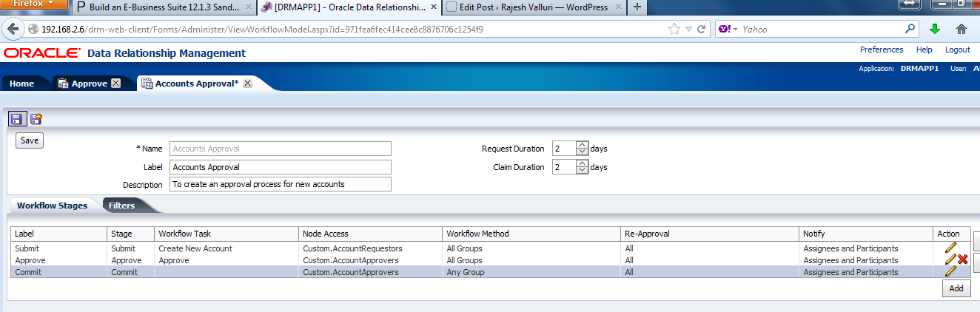The image size is (980, 312).
Task: Click into the Description input field
Action: point(281,184)
